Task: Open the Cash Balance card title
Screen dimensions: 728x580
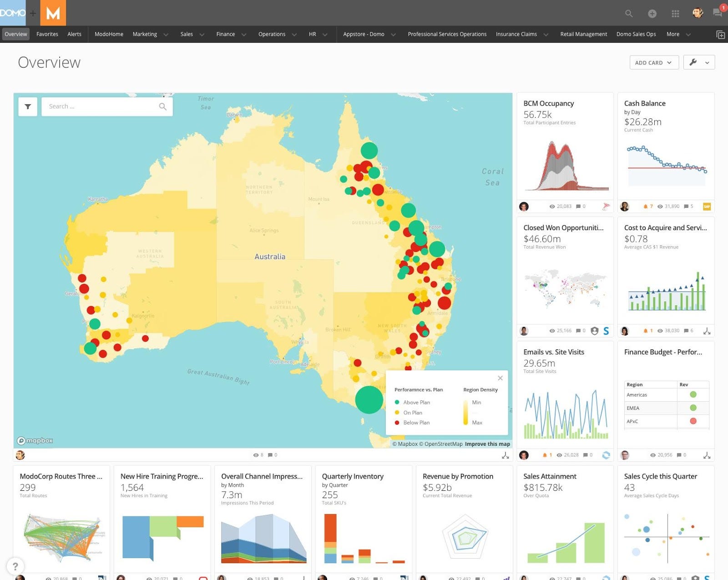Action: 645,103
